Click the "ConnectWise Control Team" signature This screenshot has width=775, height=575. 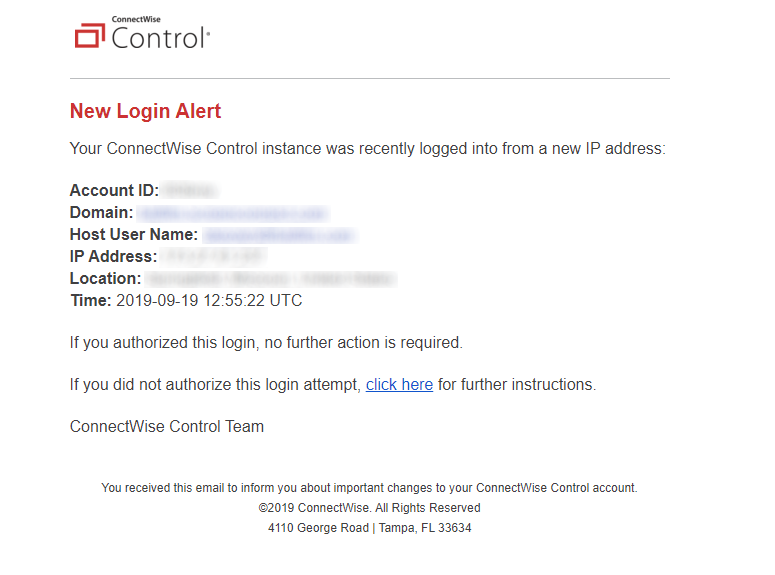click(167, 426)
